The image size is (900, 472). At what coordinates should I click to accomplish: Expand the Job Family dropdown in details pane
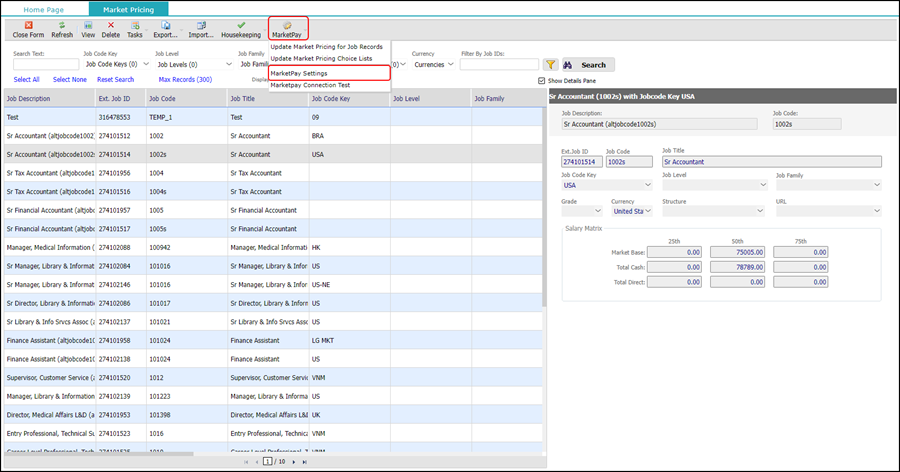(876, 185)
